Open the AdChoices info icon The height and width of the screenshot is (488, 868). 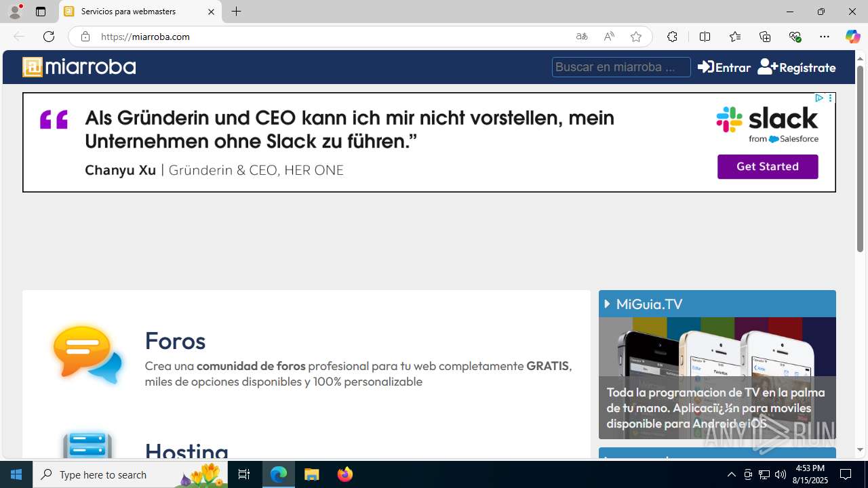819,98
